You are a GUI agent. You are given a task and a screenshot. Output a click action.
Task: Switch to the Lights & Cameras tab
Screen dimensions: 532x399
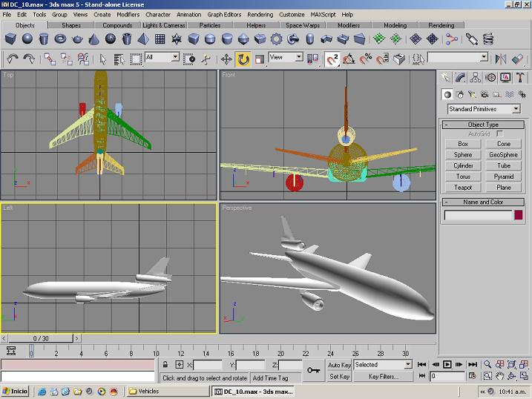(x=163, y=25)
